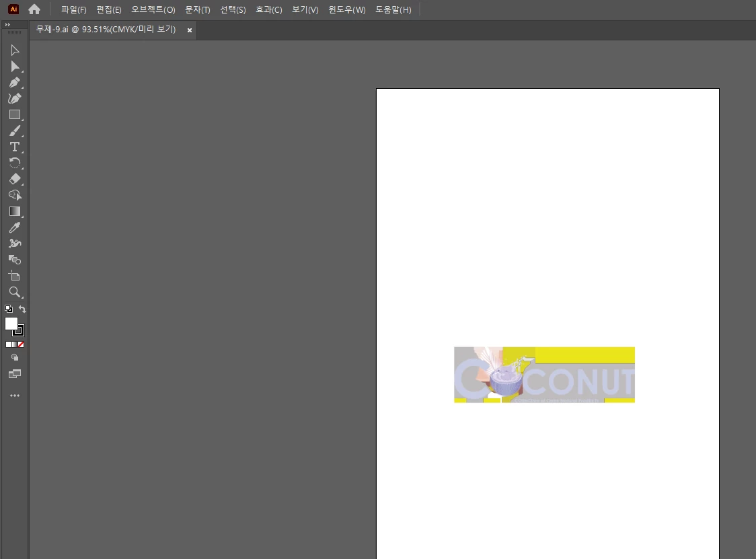The image size is (756, 559).
Task: Click the Home icon
Action: [x=34, y=9]
